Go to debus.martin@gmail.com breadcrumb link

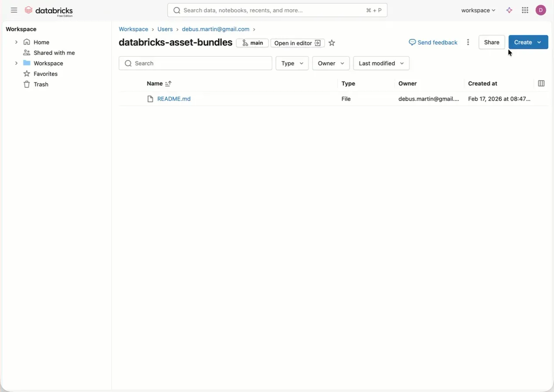[216, 29]
